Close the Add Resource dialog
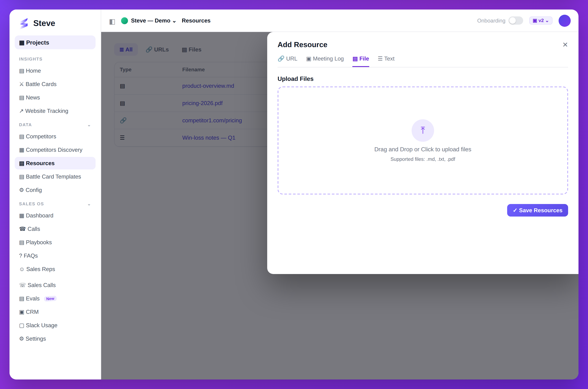Screen dimensions: 588x389 (x=565, y=45)
